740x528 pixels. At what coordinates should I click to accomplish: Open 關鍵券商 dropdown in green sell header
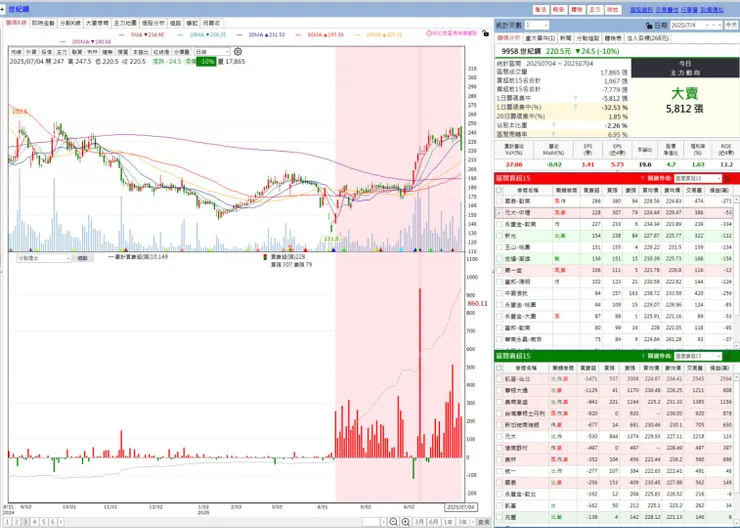click(698, 356)
